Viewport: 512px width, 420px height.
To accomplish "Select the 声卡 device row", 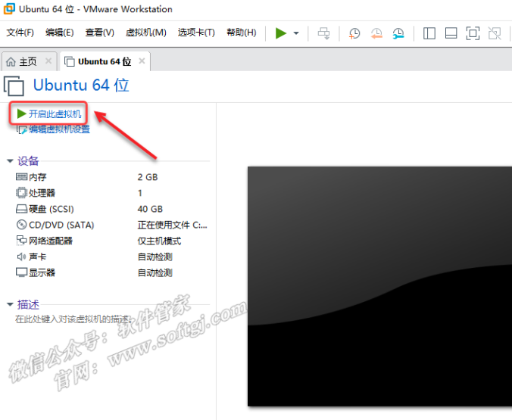I will (111, 257).
